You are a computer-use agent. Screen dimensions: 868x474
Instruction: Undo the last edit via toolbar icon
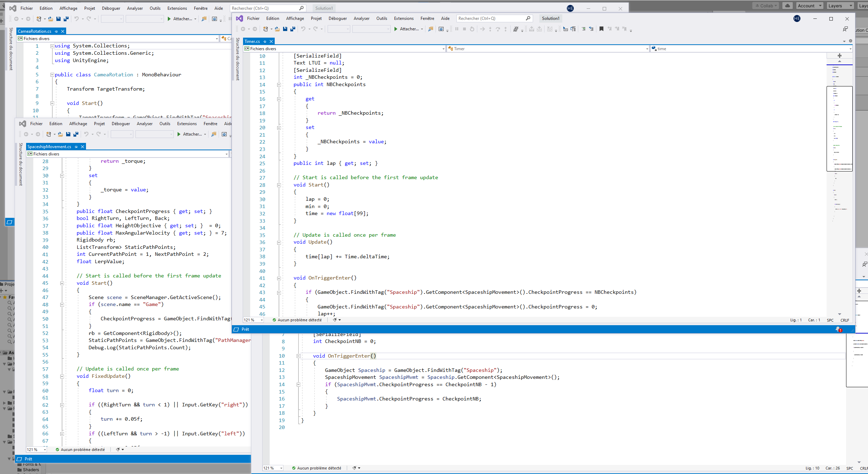click(303, 29)
